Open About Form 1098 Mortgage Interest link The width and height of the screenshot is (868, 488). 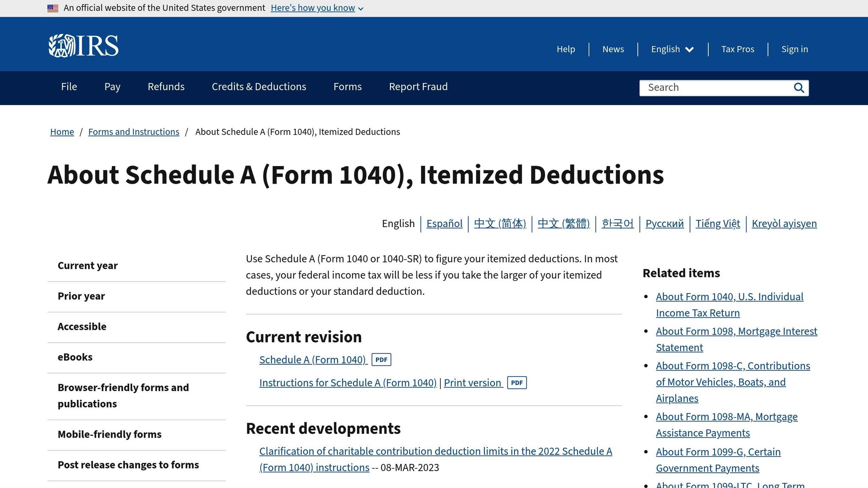pos(736,332)
